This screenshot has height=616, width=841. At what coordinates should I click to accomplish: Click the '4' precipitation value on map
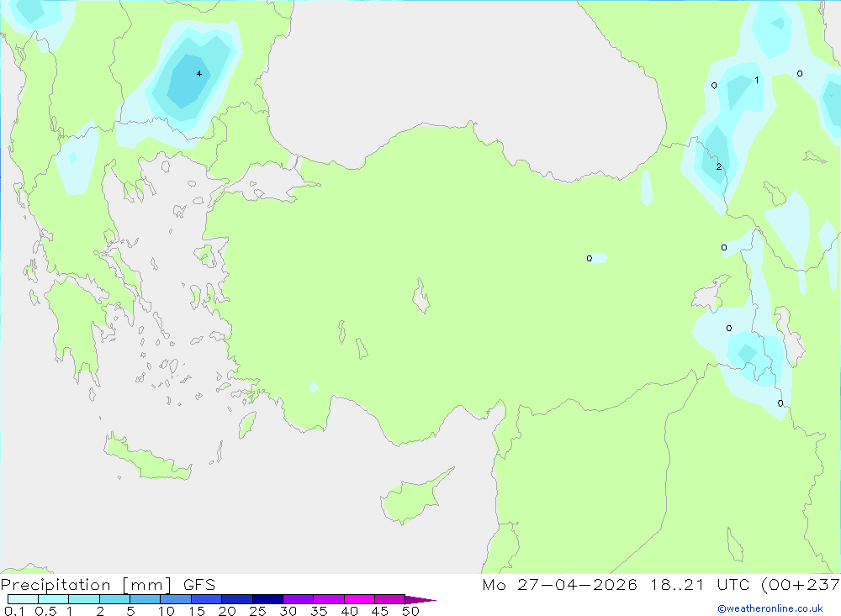199,73
